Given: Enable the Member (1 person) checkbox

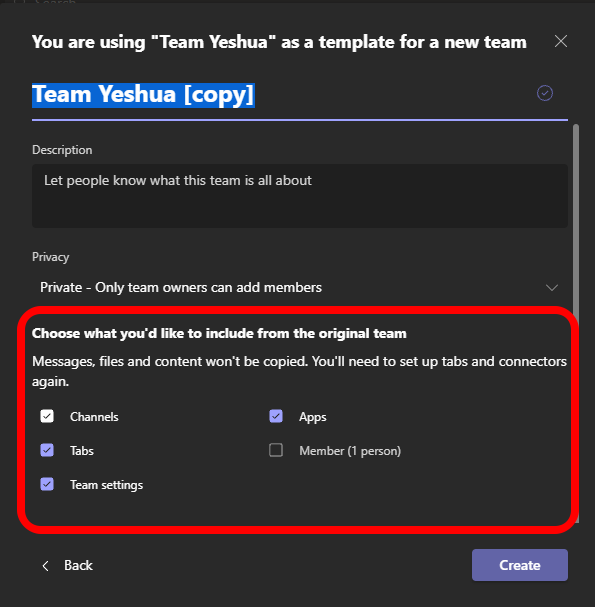Looking at the screenshot, I should click(x=276, y=450).
